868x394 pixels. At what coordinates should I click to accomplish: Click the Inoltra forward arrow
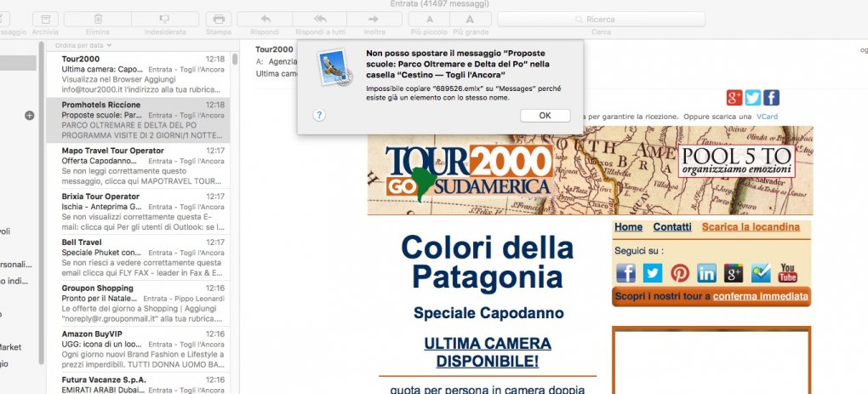coord(374,19)
